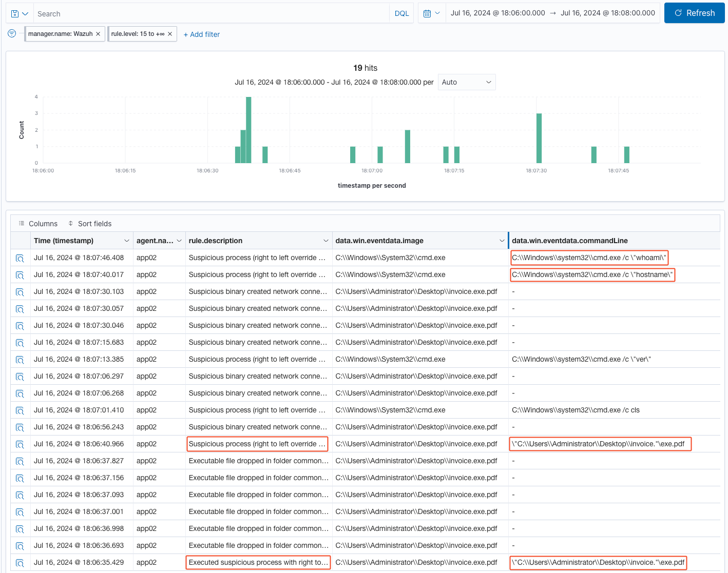Inspect document details for 18:06:56.243 row
This screenshot has height=573, width=728.
pyautogui.click(x=20, y=427)
